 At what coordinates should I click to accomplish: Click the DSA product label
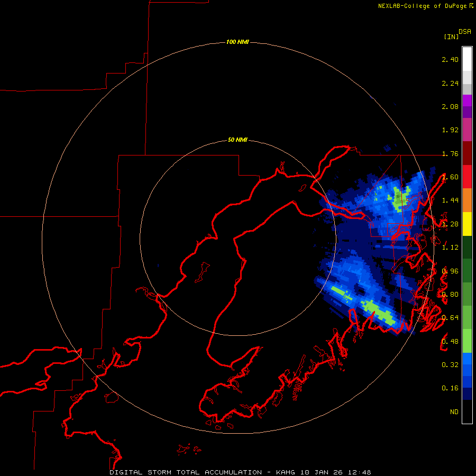pyautogui.click(x=465, y=31)
